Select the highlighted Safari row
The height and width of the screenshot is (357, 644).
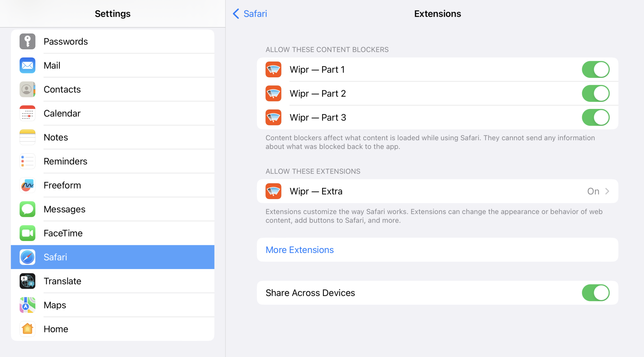point(113,257)
